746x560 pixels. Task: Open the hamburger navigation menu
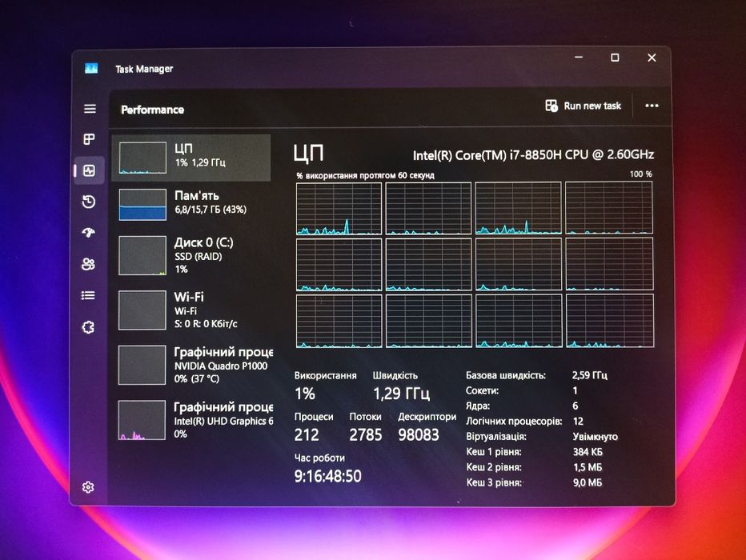(x=90, y=109)
